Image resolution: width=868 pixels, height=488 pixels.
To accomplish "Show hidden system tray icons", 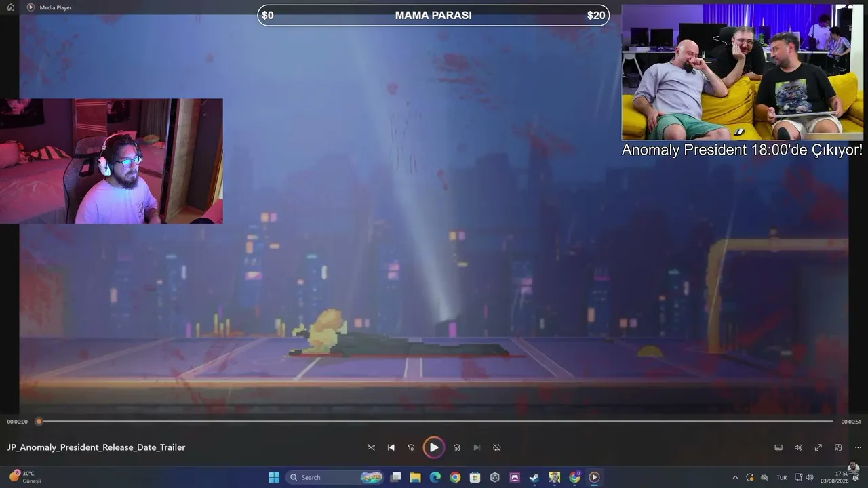I will click(x=735, y=477).
